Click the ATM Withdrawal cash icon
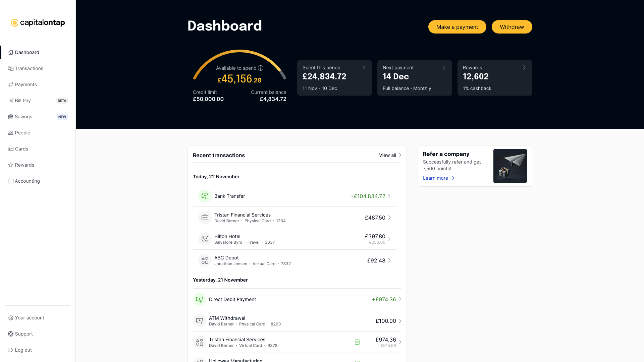Screen dimensions: 644x362 tap(200, 321)
